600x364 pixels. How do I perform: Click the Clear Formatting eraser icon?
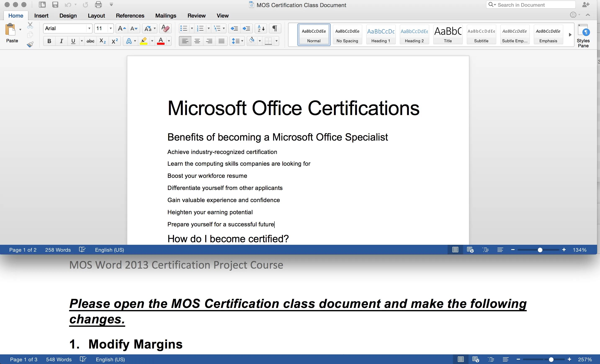coord(165,28)
